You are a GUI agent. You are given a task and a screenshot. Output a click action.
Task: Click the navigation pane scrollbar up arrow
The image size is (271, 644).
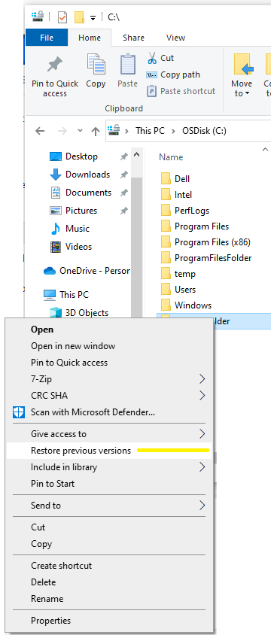pos(137,156)
